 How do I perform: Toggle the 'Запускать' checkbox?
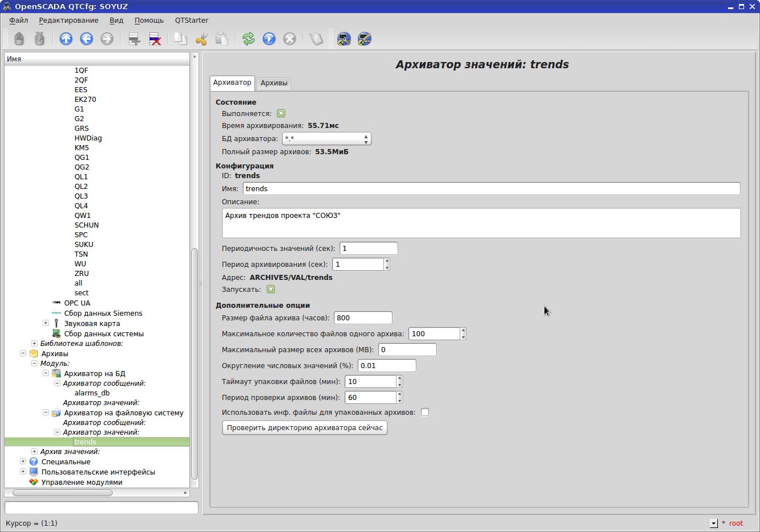pyautogui.click(x=271, y=289)
